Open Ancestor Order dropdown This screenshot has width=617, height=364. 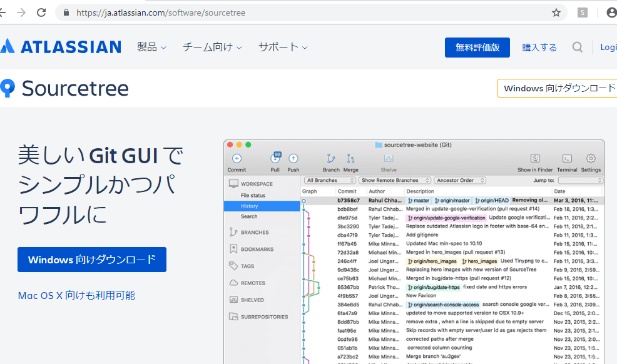460,180
